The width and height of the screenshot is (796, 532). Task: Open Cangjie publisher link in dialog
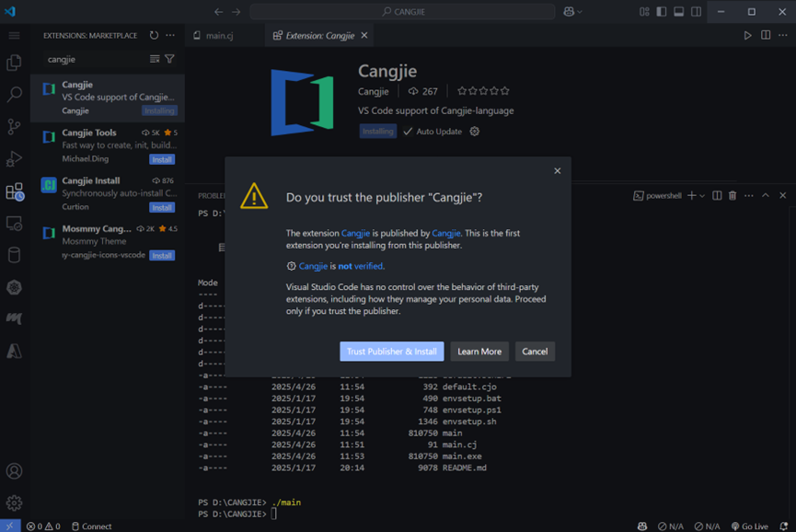pos(445,233)
